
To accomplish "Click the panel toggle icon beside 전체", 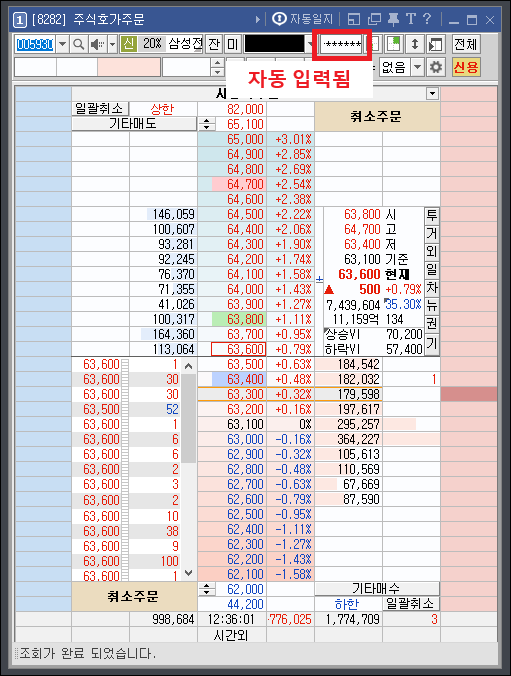I will [436, 44].
